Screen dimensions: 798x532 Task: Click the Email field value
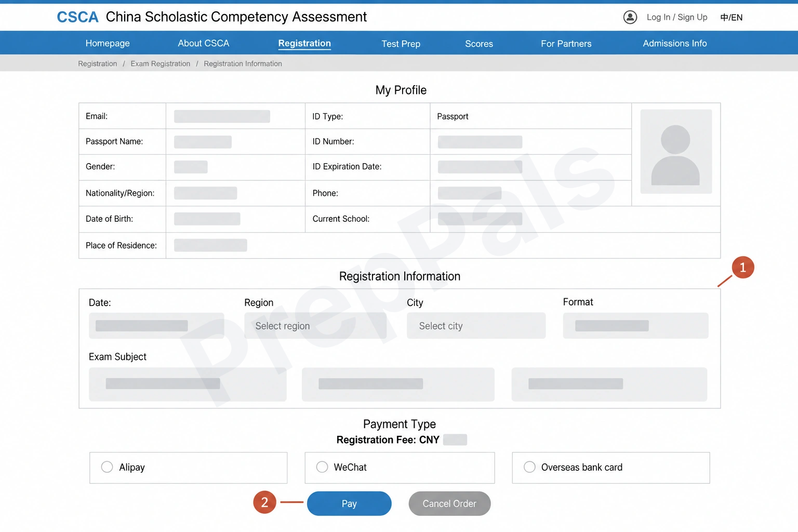click(x=222, y=116)
